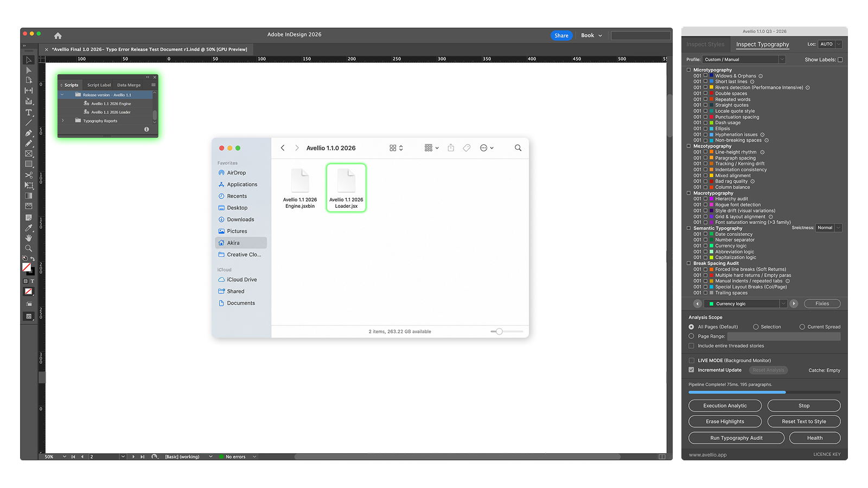This screenshot has height=488, width=868.
Task: Select the Rectangle Frame tool
Action: (29, 154)
